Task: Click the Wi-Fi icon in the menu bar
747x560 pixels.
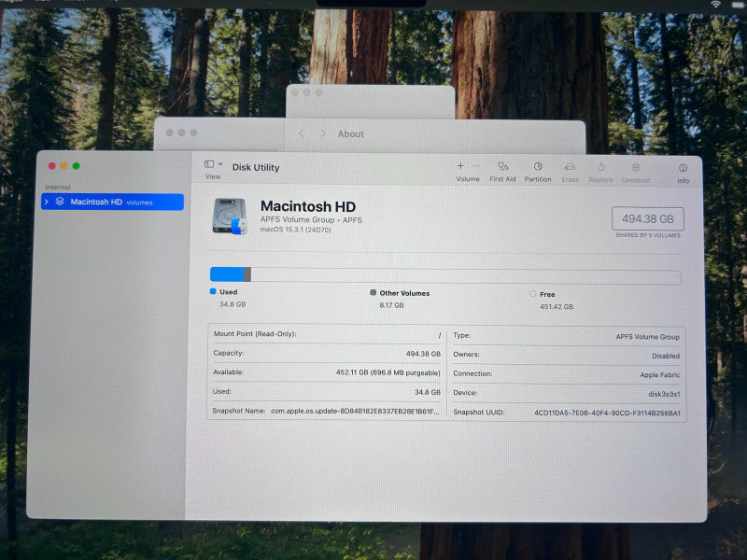Action: tap(715, 4)
